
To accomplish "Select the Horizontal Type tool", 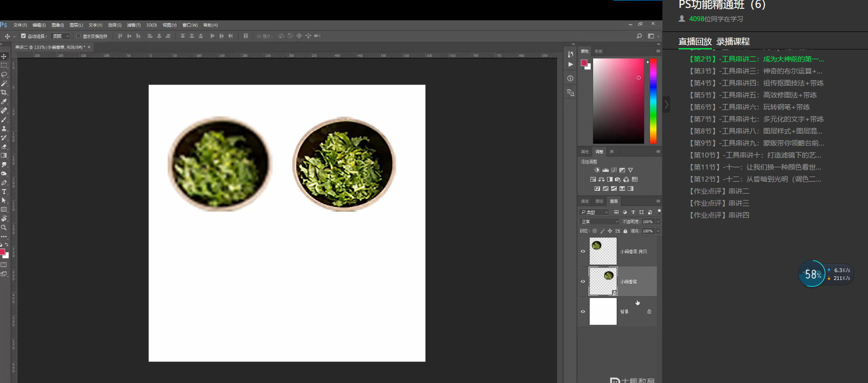I will 4,192.
